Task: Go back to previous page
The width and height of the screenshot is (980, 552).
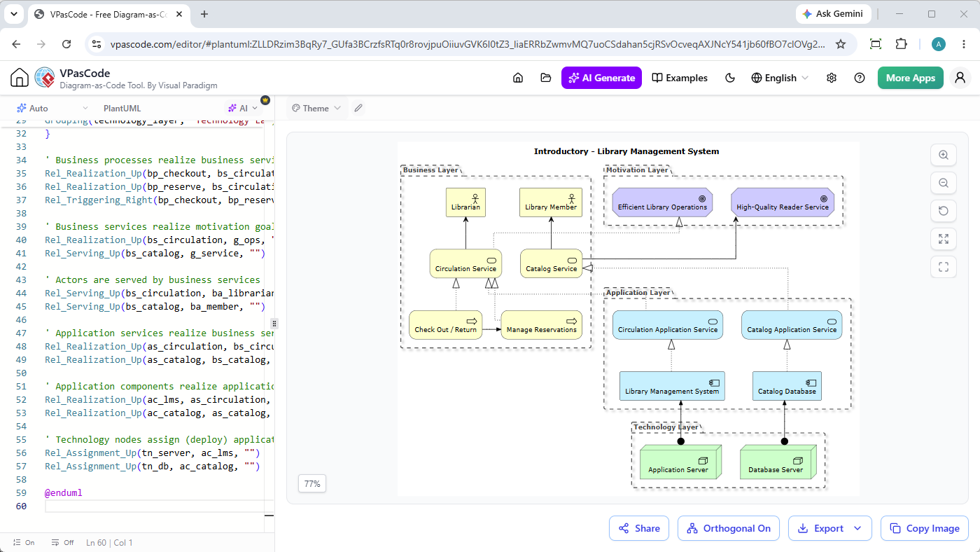Action: [17, 44]
